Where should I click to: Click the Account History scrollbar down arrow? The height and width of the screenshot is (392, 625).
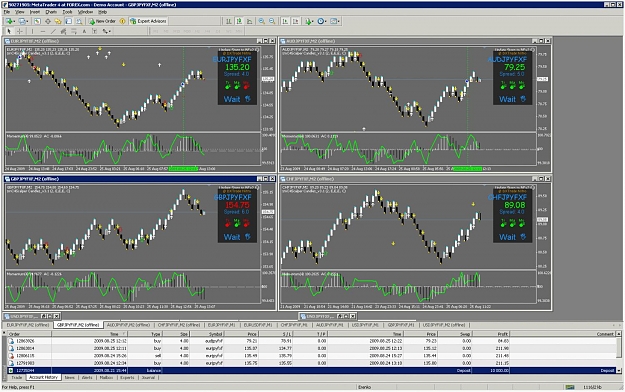pos(619,371)
